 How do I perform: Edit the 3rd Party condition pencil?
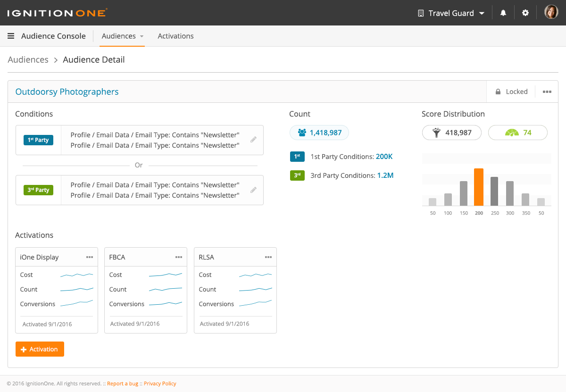[x=253, y=190]
